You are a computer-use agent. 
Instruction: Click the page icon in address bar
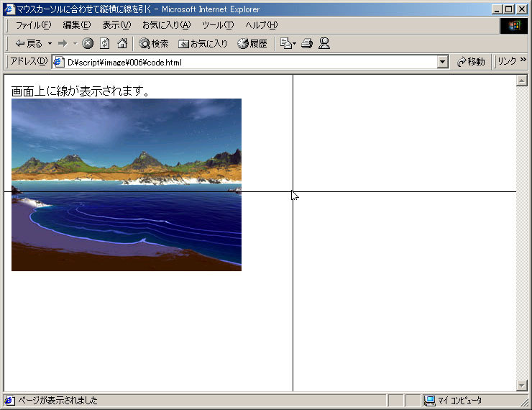[59, 62]
